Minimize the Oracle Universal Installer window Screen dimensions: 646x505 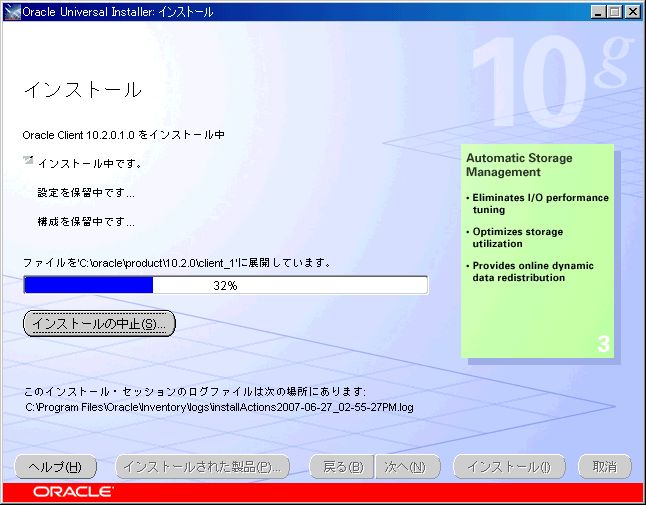(598, 12)
